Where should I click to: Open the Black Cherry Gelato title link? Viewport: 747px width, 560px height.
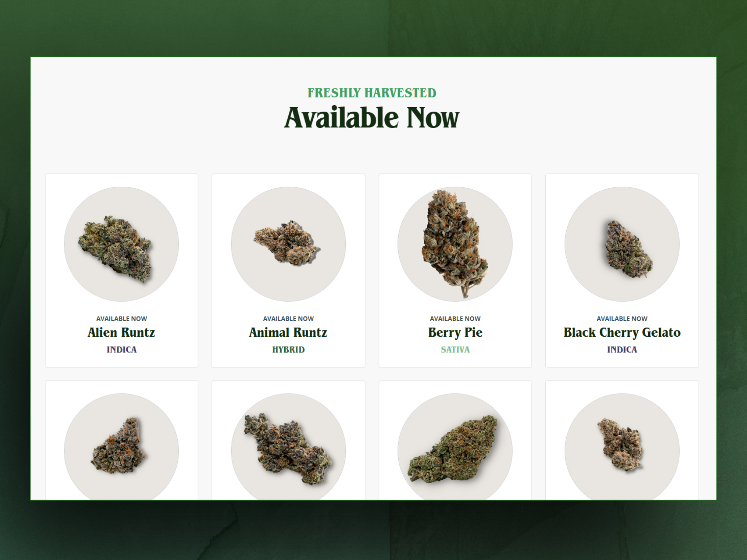[622, 333]
